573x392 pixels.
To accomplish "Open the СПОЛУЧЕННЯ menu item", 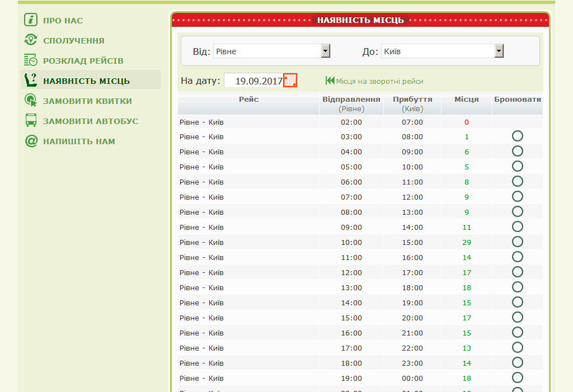I will pos(74,41).
